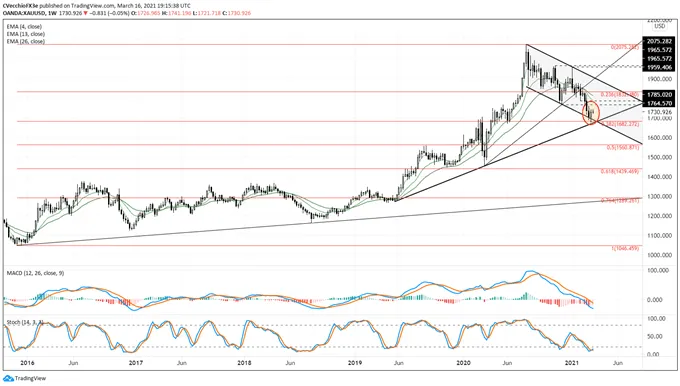Select the EMA (26, close) indicator legend
The height and width of the screenshot is (386, 680).
[x=26, y=41]
